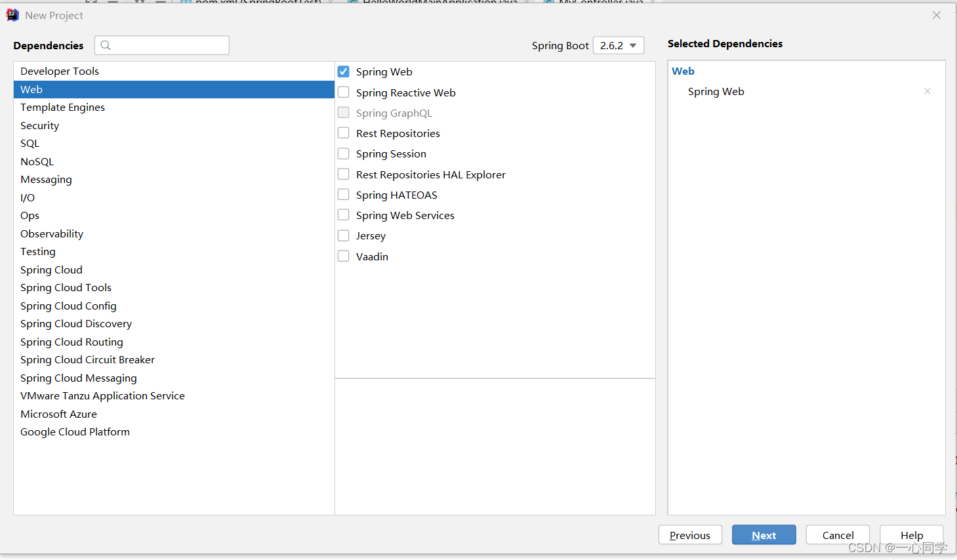Open the Template Engines category
The width and height of the screenshot is (957, 560).
(x=174, y=107)
